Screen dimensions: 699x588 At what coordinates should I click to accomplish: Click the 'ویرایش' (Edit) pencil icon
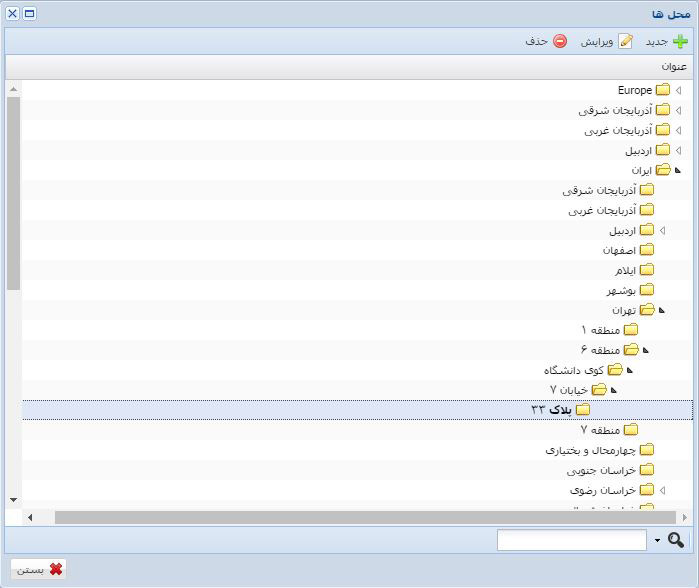[x=626, y=41]
